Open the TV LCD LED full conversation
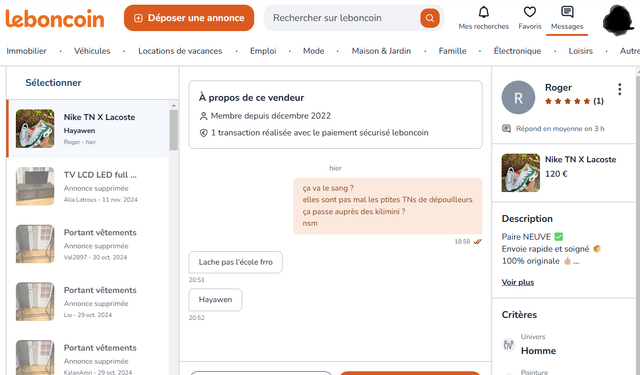Viewport: 640px width, 375px height. pos(88,186)
